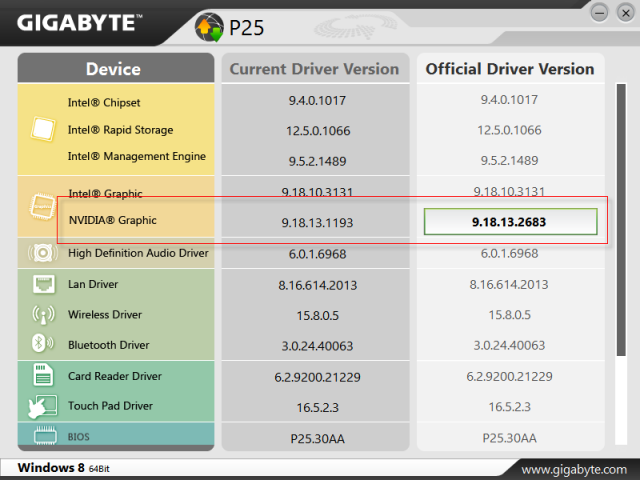Click current audio version 6.0.1.6968
The image size is (640, 480).
(x=317, y=254)
